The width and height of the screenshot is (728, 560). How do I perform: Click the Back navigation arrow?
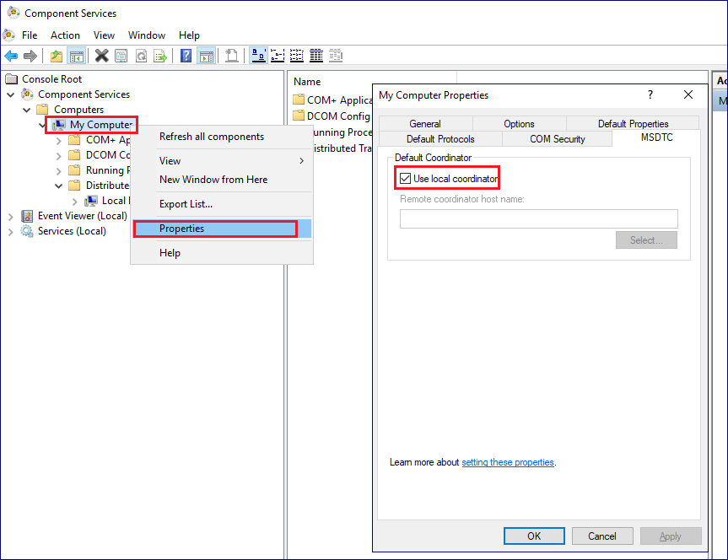11,56
